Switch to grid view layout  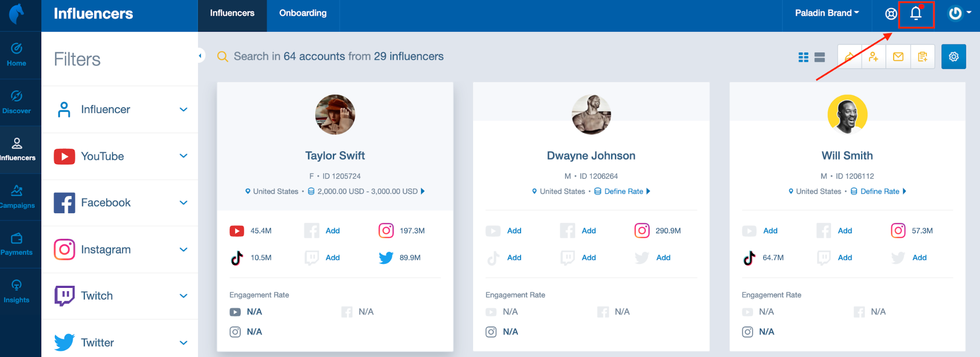click(803, 57)
